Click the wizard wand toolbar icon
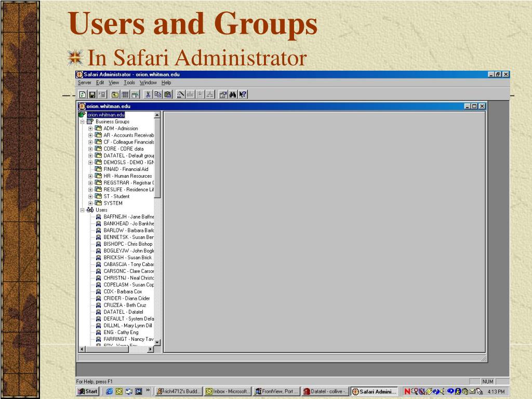 click(181, 95)
